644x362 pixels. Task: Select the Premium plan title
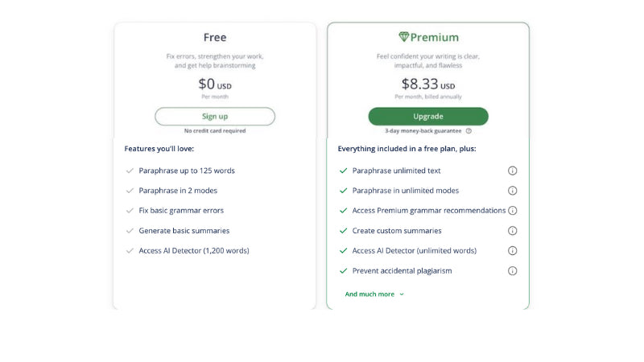click(435, 37)
